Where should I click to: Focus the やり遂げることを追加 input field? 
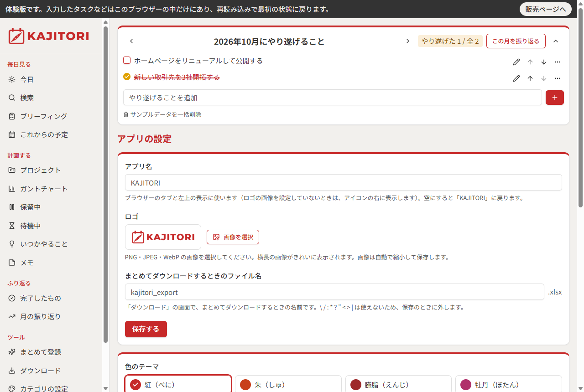[x=333, y=98]
